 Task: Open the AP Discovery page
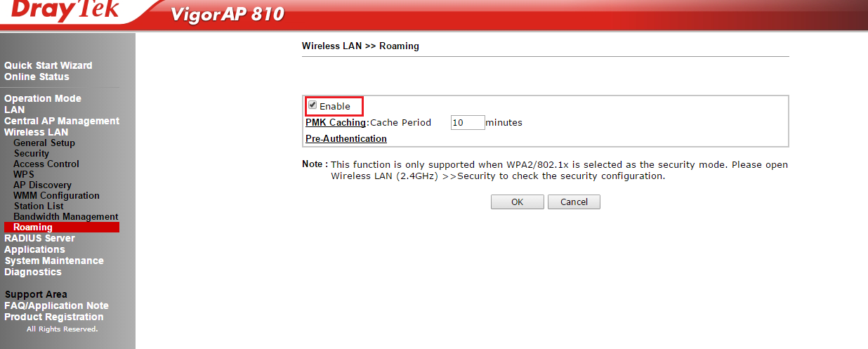point(42,185)
